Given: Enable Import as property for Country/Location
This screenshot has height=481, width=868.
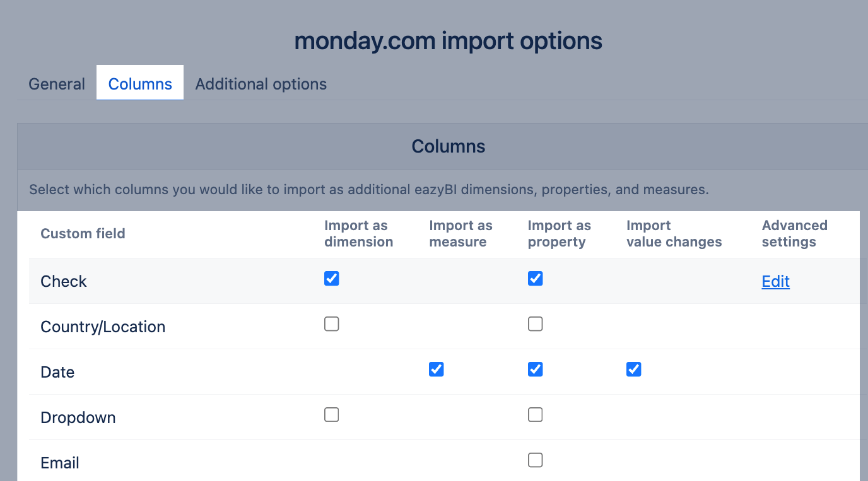Looking at the screenshot, I should [x=536, y=324].
